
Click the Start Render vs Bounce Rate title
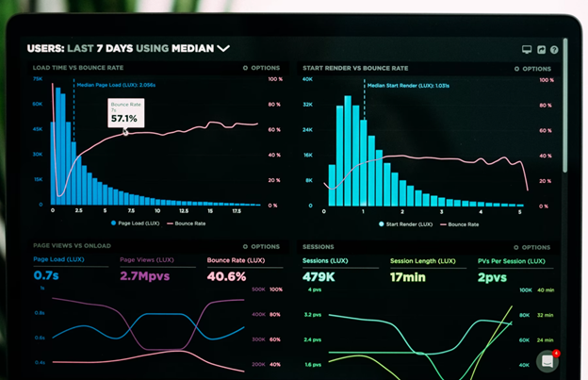(355, 68)
